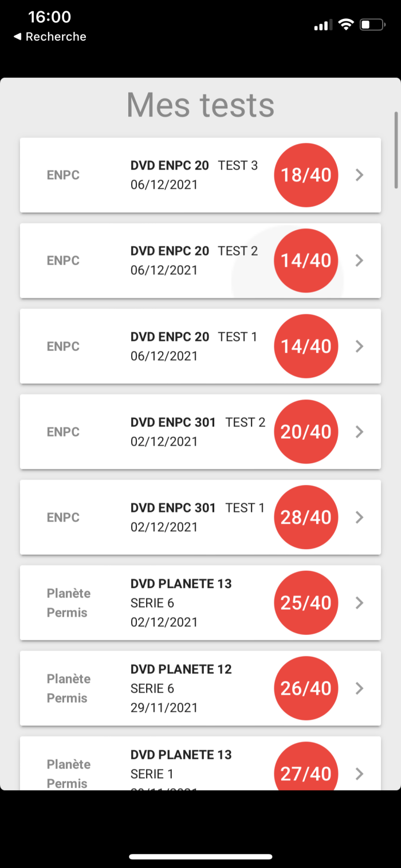Expand DVD ENPC 301 TEST 1 chevron
Image resolution: width=401 pixels, height=868 pixels.
[360, 517]
